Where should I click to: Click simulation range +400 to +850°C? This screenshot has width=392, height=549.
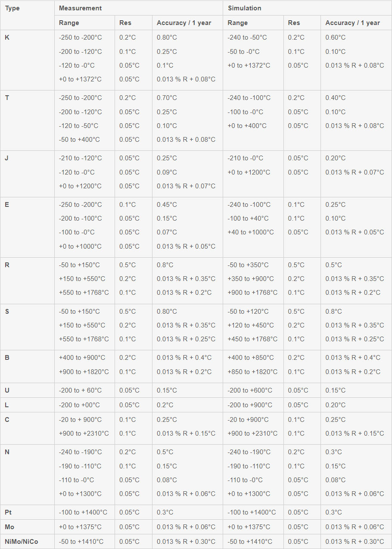click(251, 357)
